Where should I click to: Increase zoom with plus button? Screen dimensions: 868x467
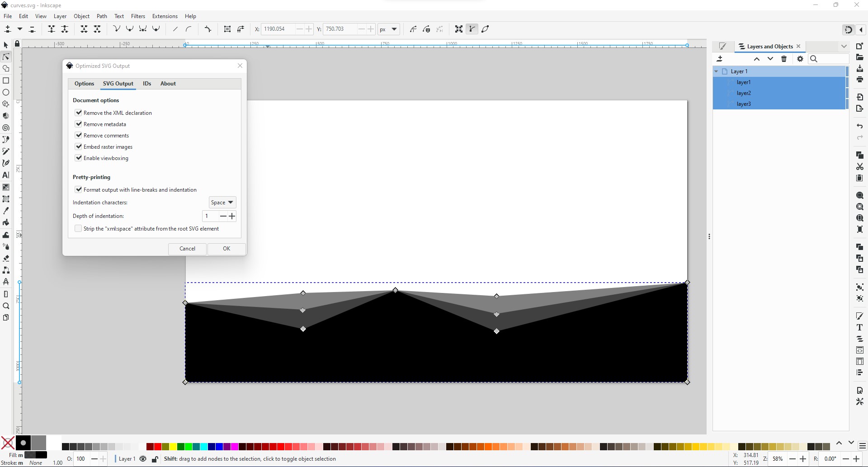coord(803,459)
